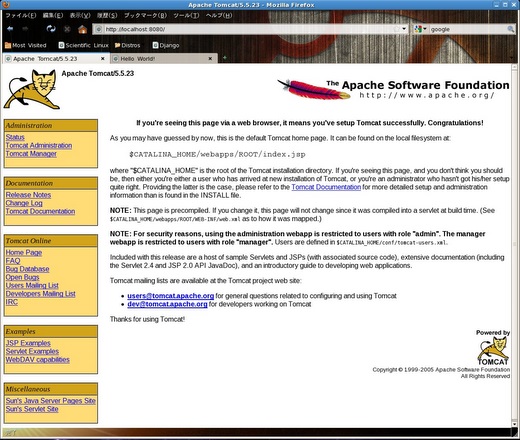Open the Release Notes link
520x440 pixels.
(x=28, y=195)
